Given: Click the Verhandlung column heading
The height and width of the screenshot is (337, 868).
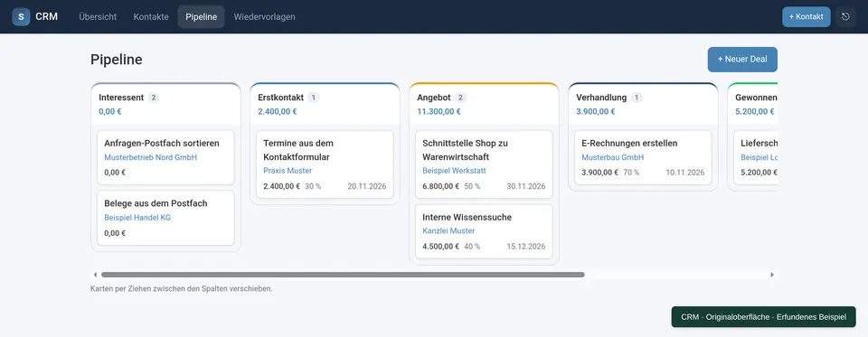Looking at the screenshot, I should point(601,98).
